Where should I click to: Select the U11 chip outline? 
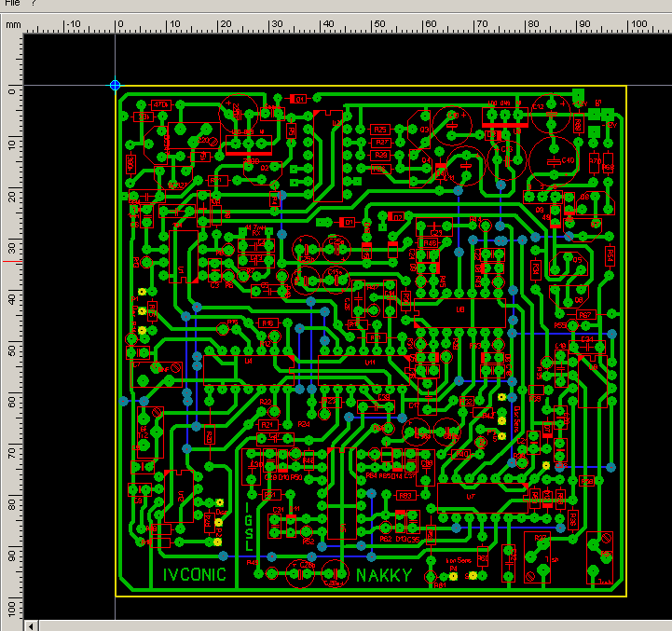(363, 370)
